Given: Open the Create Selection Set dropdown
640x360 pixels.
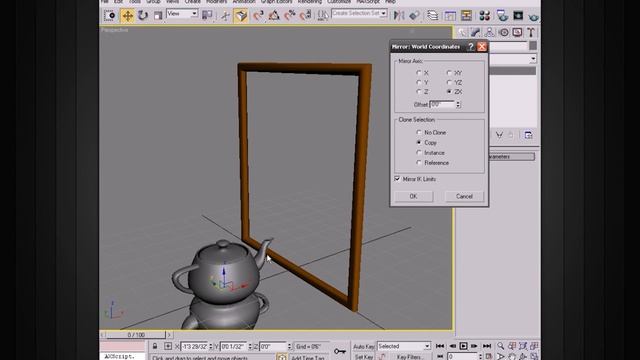Looking at the screenshot, I should [359, 13].
